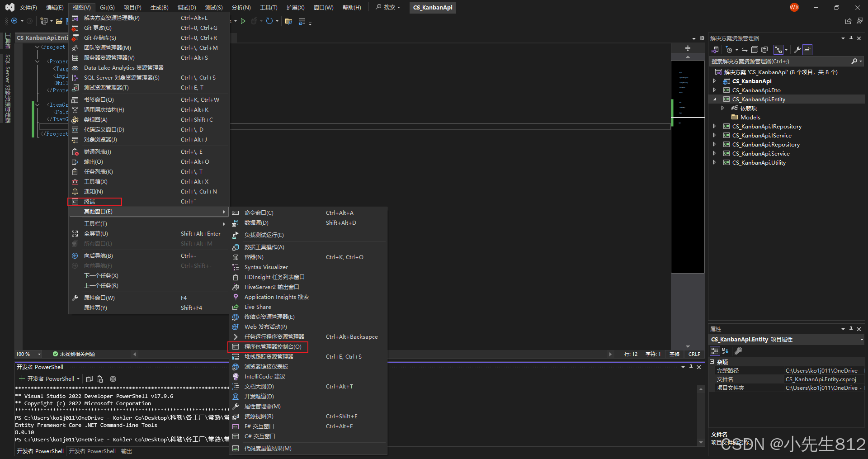The image size is (868, 459).
Task: Click the editor vertical scrollbar minimap
Action: (688, 167)
